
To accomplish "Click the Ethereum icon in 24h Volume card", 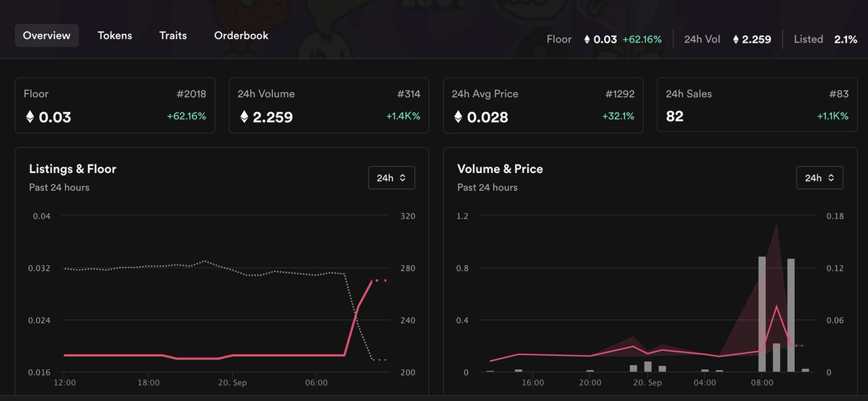I will (244, 117).
